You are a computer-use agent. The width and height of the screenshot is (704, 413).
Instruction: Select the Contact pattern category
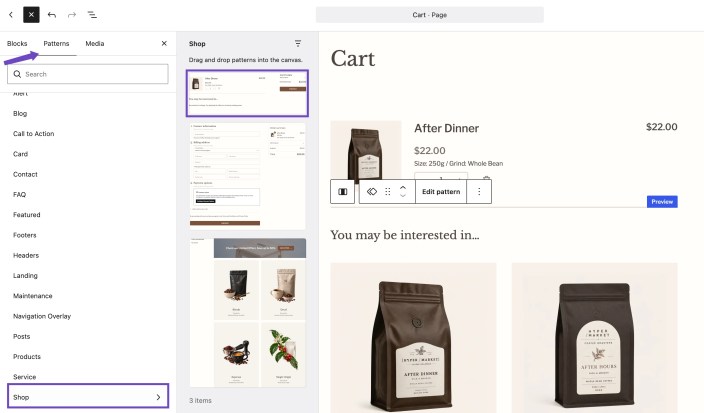[25, 174]
